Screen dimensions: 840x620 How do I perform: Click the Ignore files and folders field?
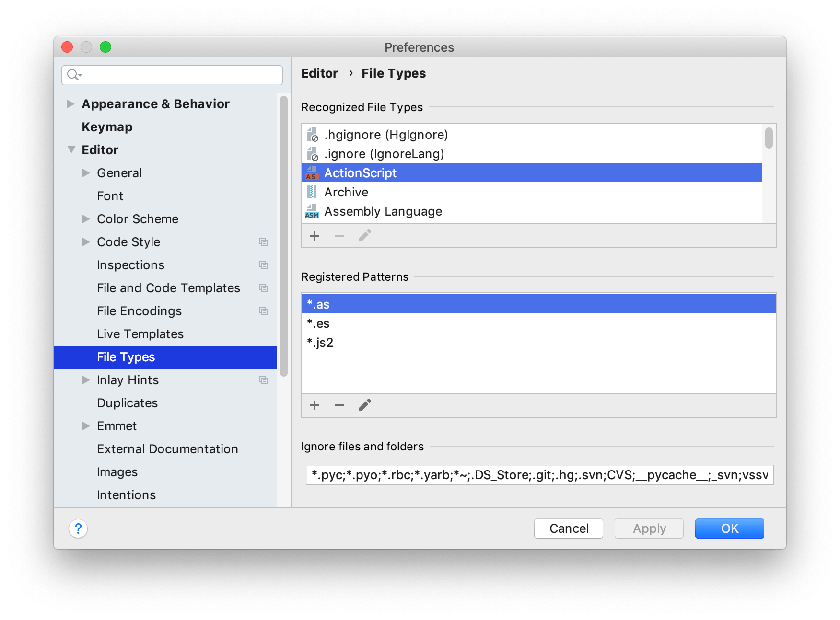(x=540, y=475)
